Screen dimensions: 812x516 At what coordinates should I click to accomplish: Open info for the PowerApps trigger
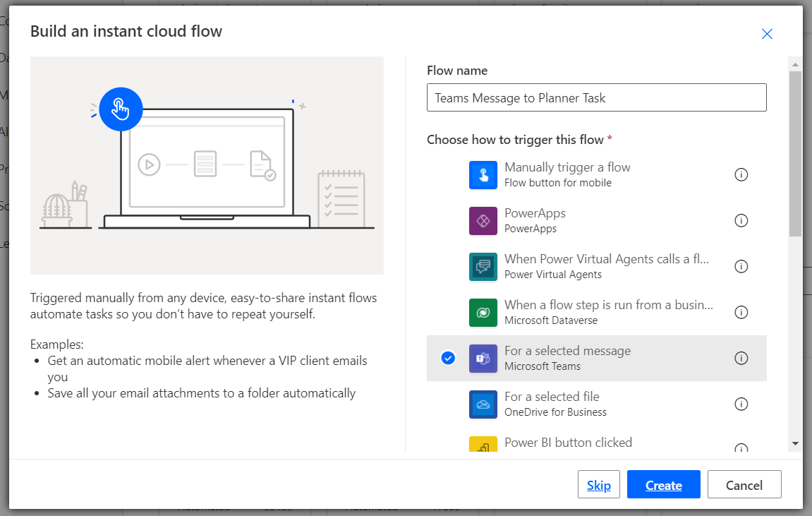tap(741, 220)
